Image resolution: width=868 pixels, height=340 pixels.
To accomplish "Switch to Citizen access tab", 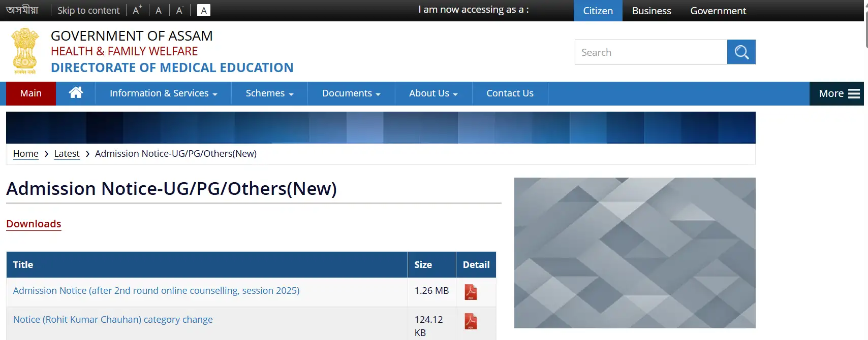I will pos(598,11).
